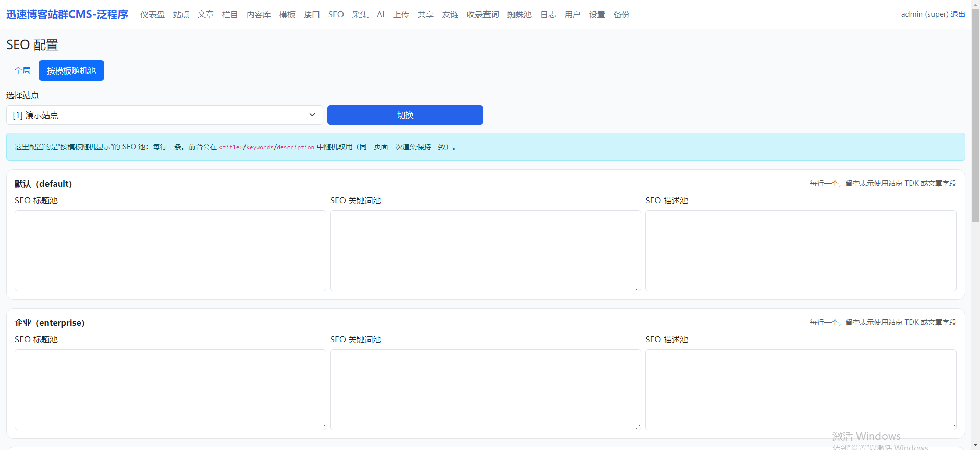The height and width of the screenshot is (450, 980).
Task: Open the 收录查询 page
Action: coord(482,14)
